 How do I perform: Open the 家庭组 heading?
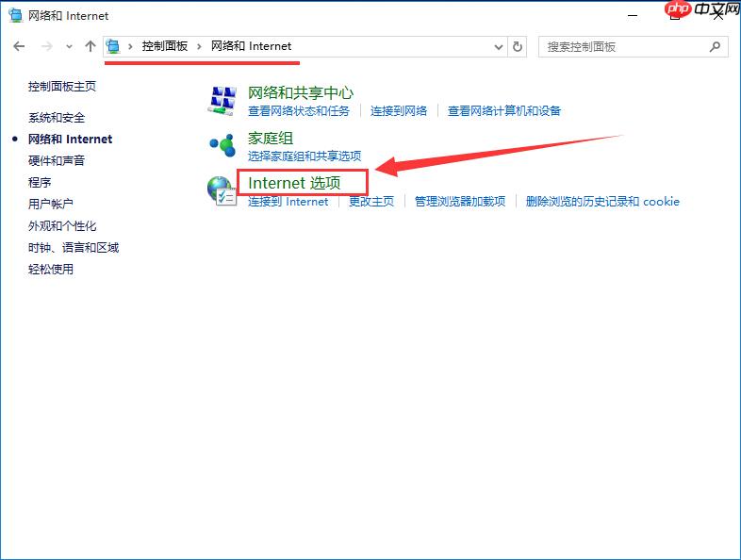click(271, 138)
